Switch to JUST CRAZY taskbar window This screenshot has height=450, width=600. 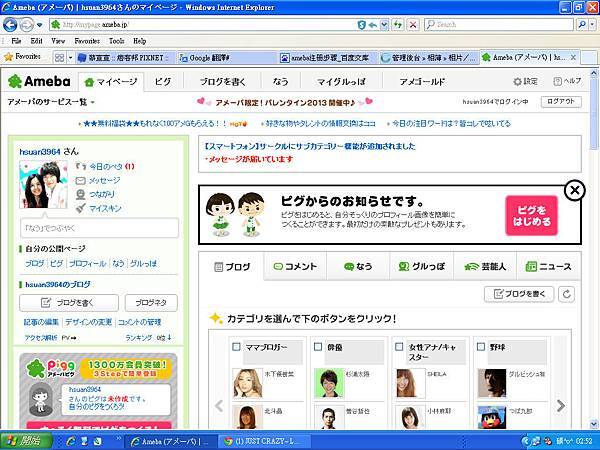pyautogui.click(x=264, y=441)
